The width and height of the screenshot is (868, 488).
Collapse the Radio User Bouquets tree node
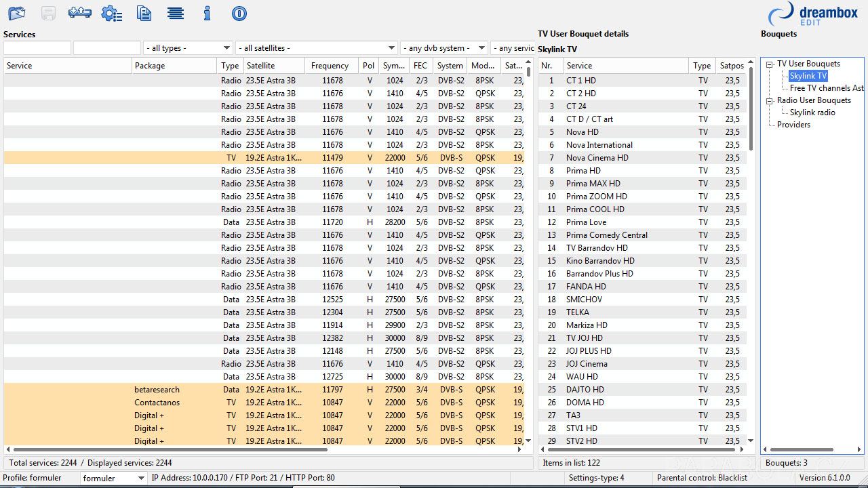pos(770,101)
